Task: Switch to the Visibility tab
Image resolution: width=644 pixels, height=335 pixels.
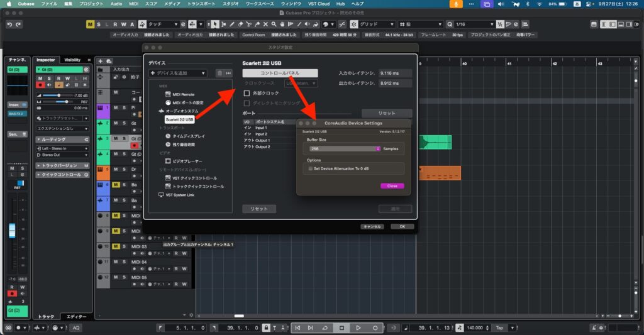Action: (72, 60)
